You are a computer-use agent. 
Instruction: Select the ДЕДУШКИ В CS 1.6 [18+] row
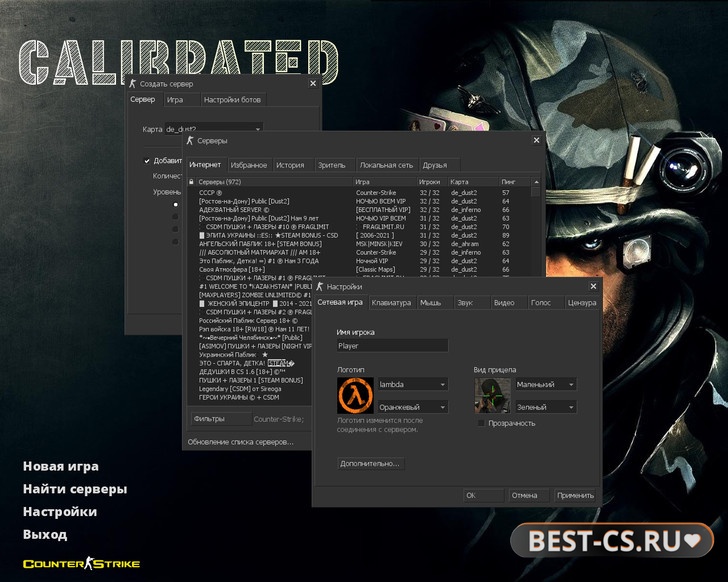(x=250, y=372)
